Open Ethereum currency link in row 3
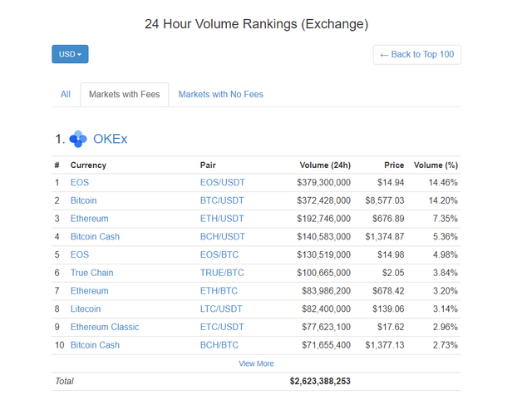Viewport: 532px width, 395px height. pyautogui.click(x=90, y=219)
